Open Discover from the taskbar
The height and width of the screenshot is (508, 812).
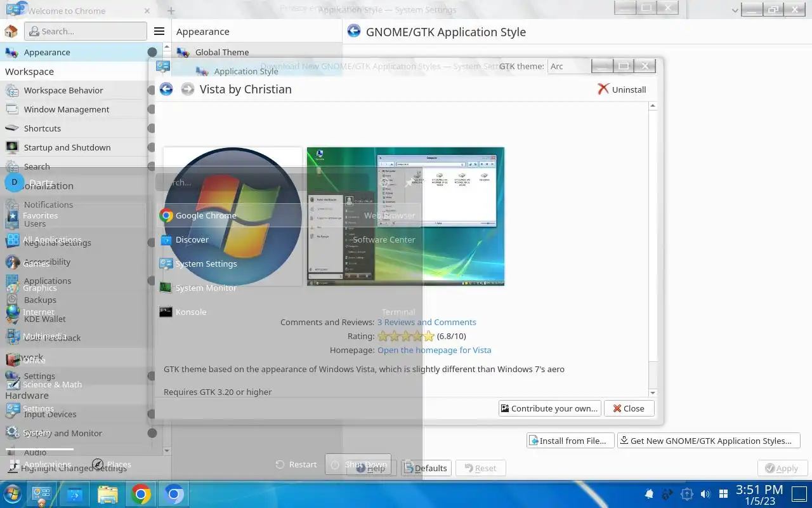click(x=75, y=494)
